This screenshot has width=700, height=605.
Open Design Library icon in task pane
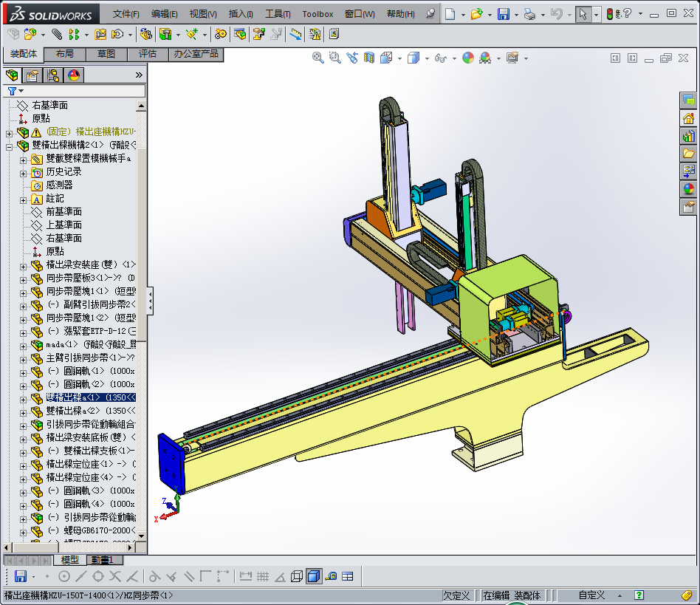tap(688, 136)
